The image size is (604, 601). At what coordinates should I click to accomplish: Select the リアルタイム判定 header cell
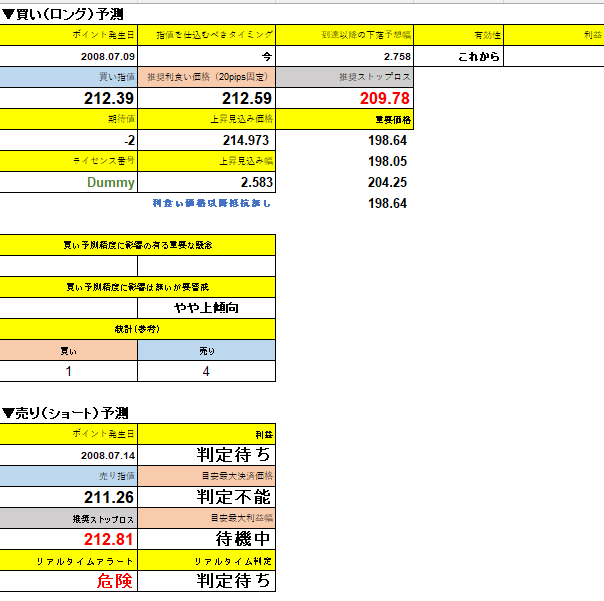[x=206, y=561]
